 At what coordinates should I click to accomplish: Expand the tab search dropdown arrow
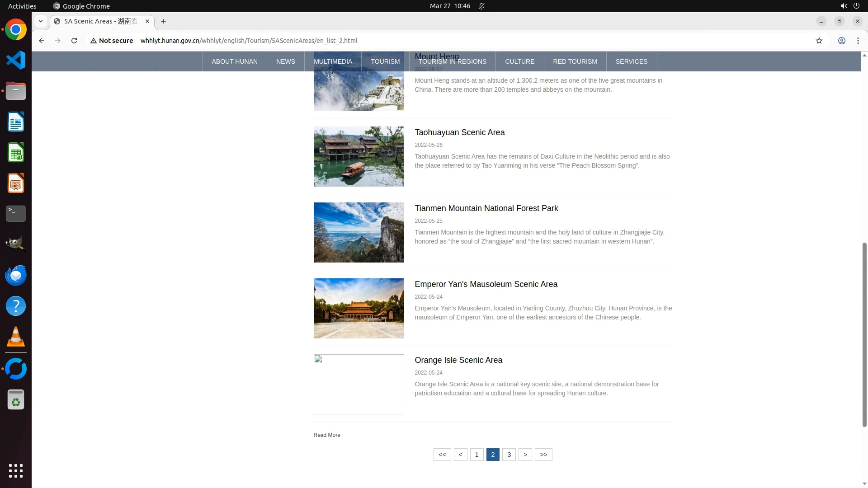(x=41, y=21)
